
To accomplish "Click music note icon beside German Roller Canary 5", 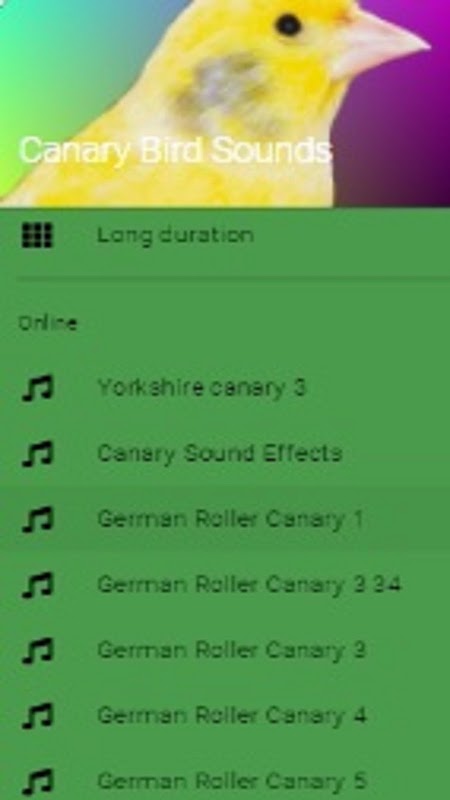I will [37, 781].
